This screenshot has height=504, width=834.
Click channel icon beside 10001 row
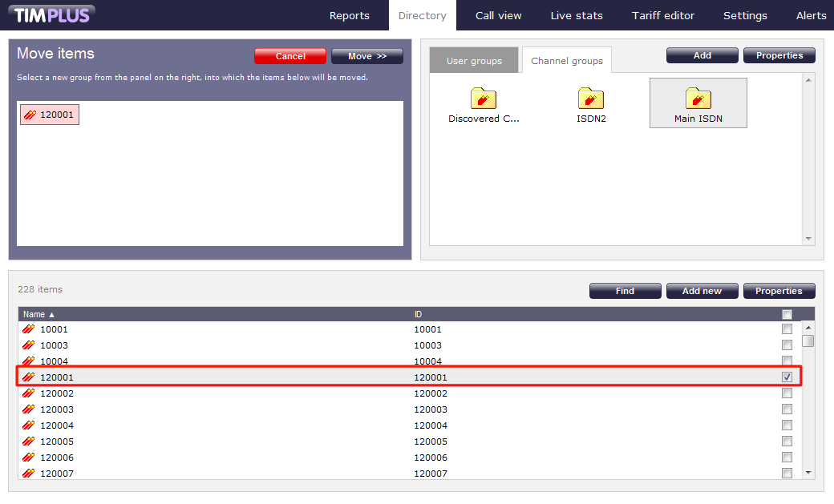click(29, 329)
